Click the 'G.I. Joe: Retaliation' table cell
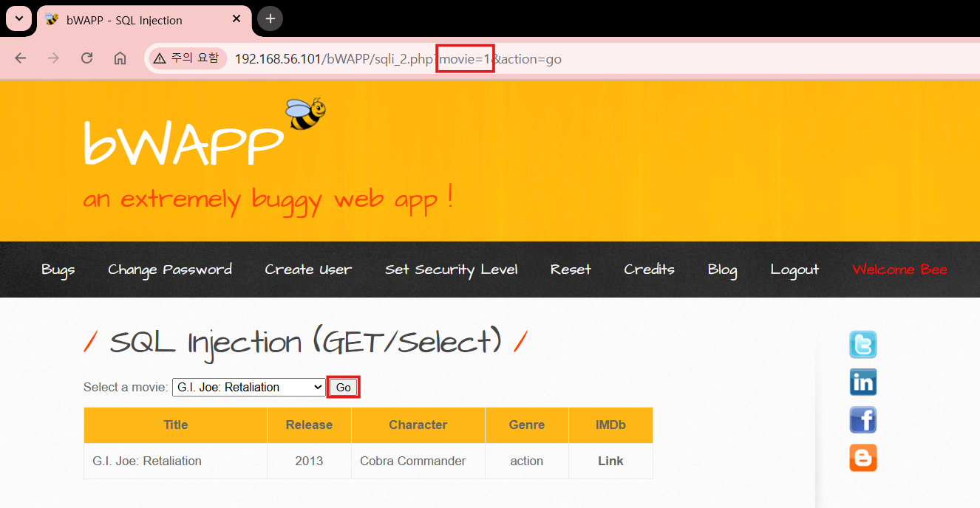The image size is (980, 508). click(x=176, y=461)
